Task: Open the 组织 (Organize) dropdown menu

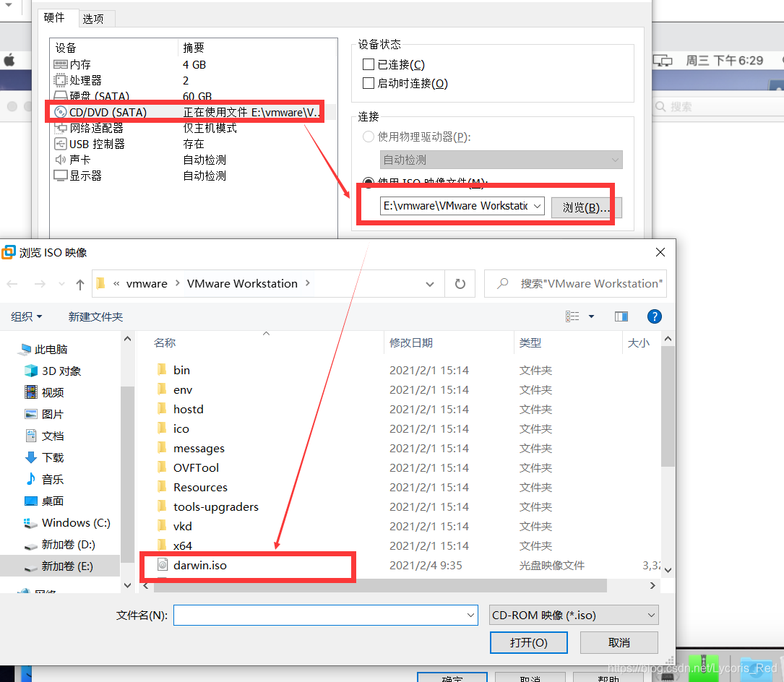Action: point(27,316)
